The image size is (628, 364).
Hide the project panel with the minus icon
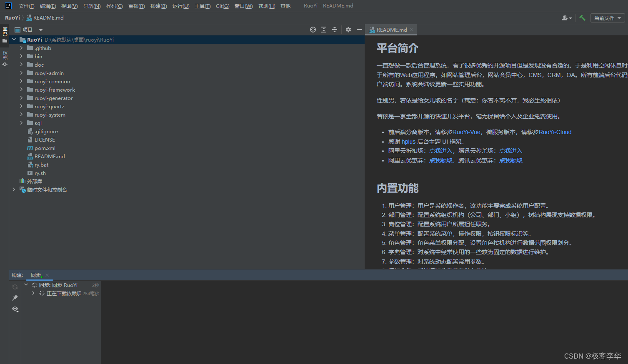click(359, 30)
